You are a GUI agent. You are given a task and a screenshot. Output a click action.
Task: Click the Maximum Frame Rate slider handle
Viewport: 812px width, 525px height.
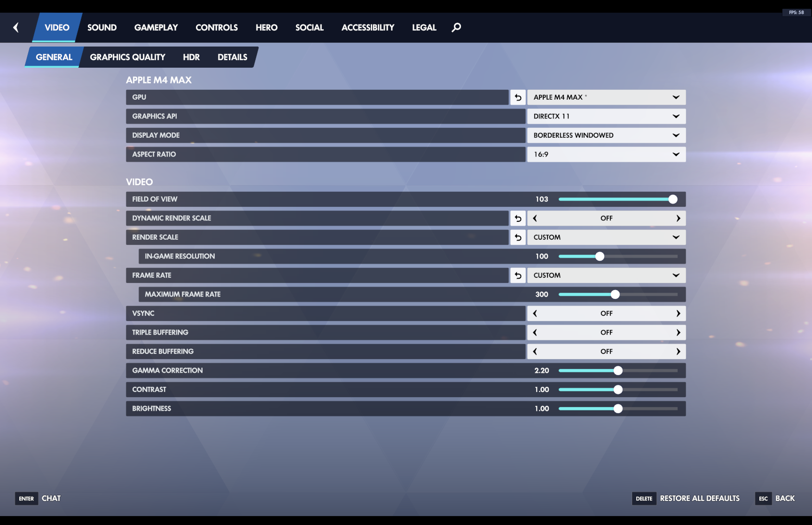coord(615,294)
